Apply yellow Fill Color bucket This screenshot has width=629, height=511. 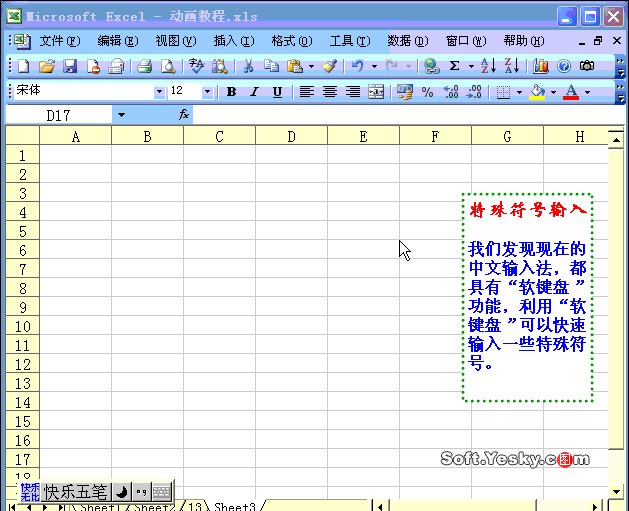[538, 92]
